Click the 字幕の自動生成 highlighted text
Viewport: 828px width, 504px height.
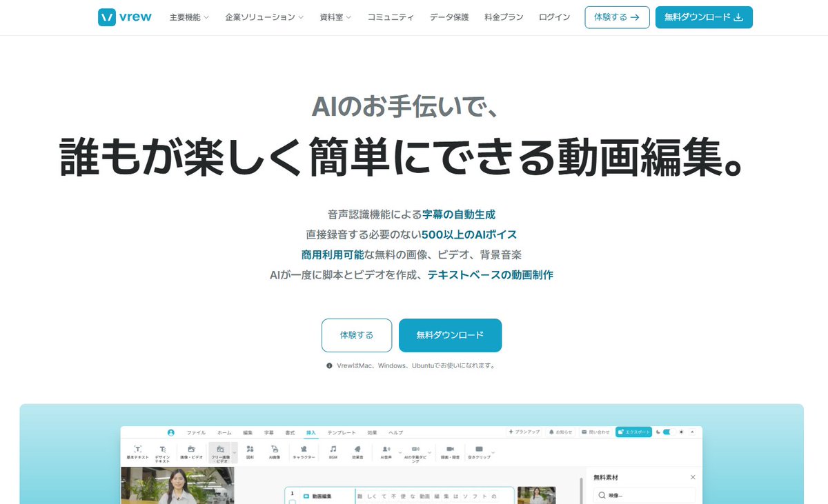[x=459, y=214]
